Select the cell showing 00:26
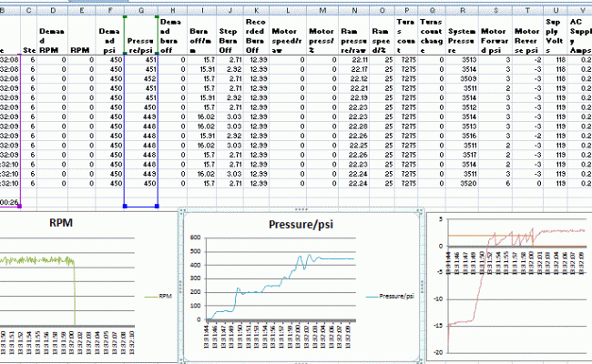Screen dimensions: 592x364 click(9, 202)
